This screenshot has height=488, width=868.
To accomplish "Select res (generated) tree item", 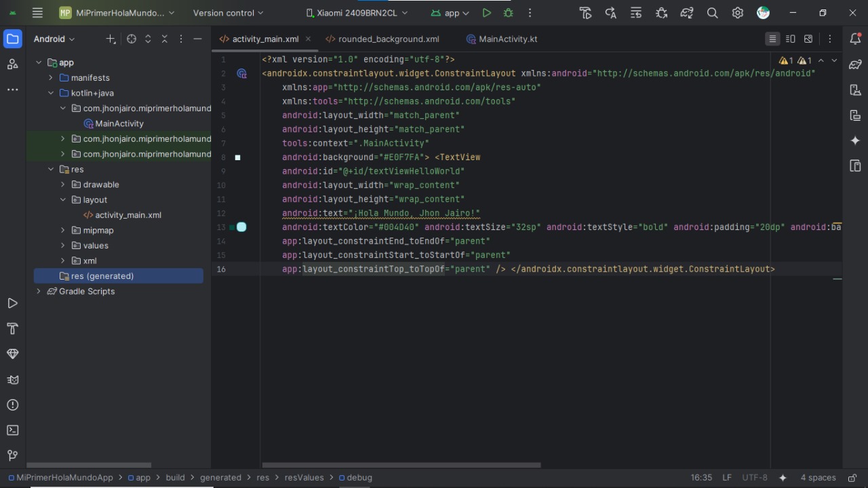I will [119, 276].
